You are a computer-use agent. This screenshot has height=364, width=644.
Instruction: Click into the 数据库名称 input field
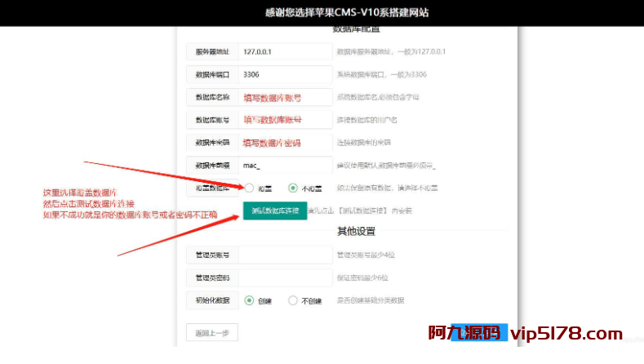click(286, 97)
